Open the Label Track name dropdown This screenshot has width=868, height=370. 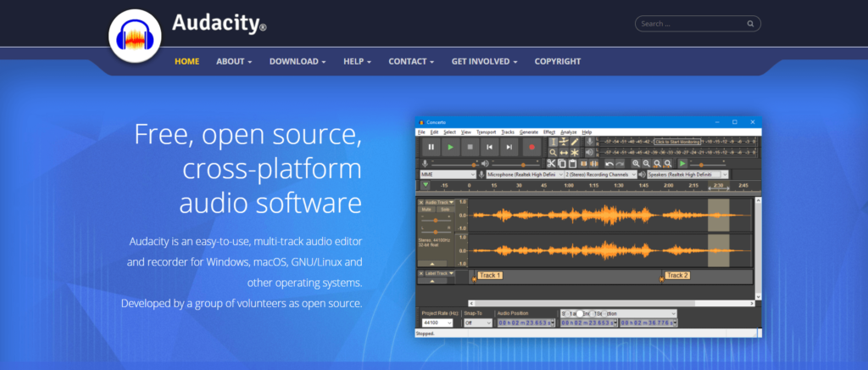tap(440, 273)
